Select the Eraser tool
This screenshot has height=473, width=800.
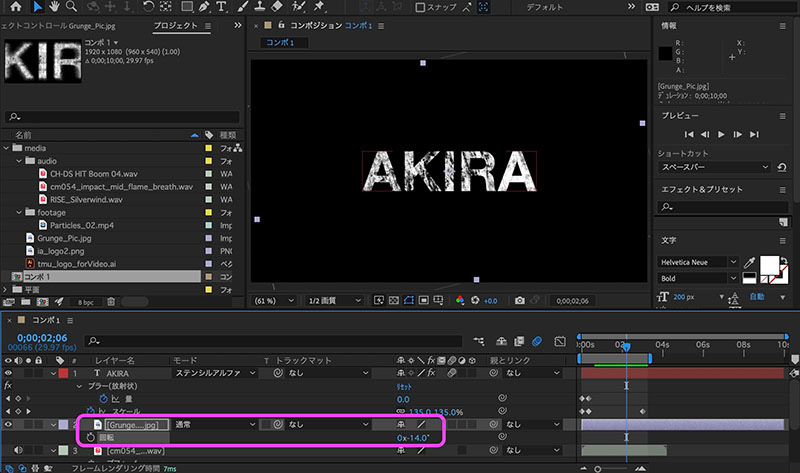tap(277, 7)
